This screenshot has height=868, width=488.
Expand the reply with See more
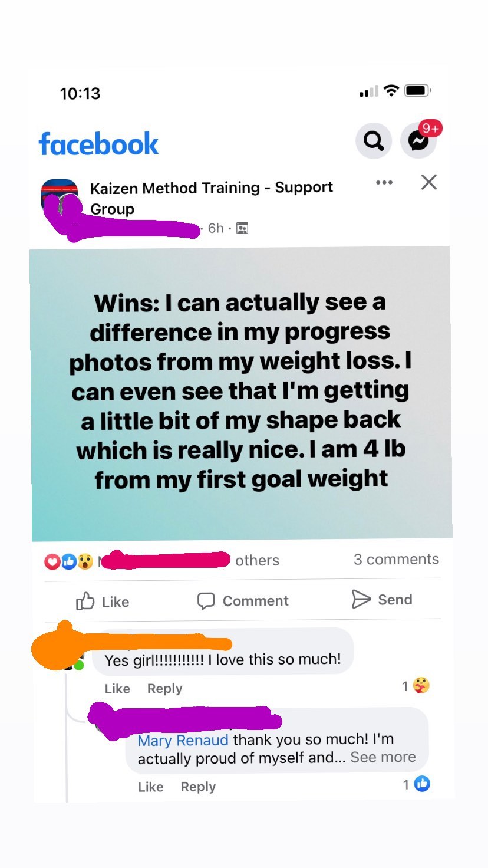(383, 757)
